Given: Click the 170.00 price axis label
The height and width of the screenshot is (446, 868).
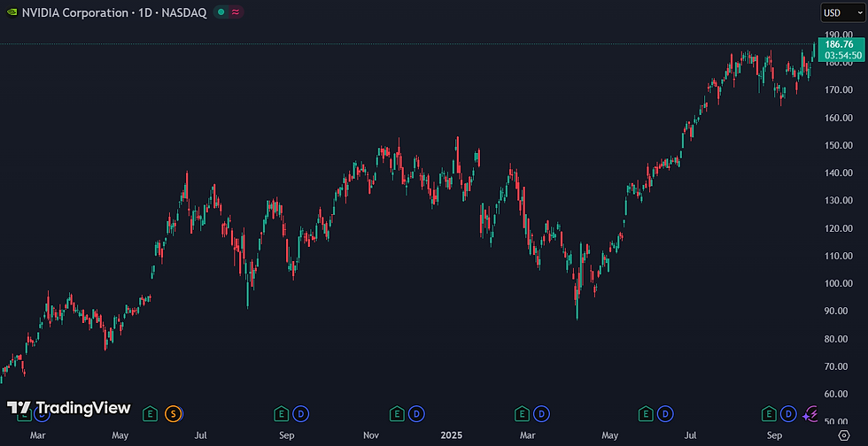Looking at the screenshot, I should tap(838, 89).
